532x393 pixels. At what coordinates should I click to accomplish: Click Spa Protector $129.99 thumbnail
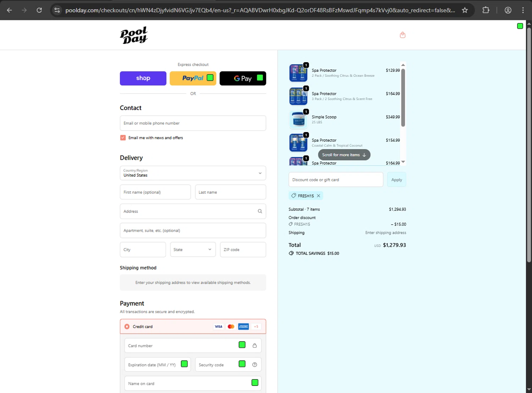(298, 73)
